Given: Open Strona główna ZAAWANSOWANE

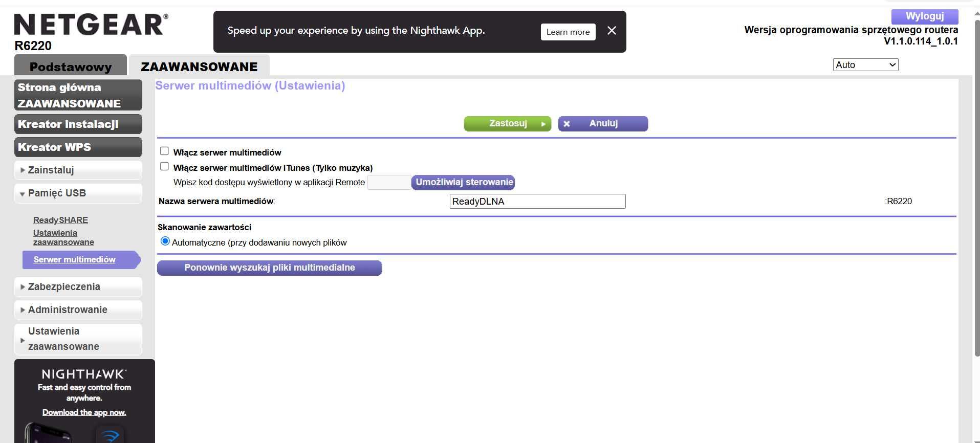Looking at the screenshot, I should click(x=78, y=95).
